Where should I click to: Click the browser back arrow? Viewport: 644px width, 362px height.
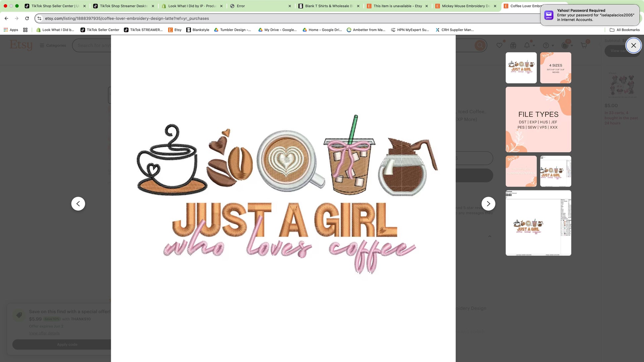point(6,19)
